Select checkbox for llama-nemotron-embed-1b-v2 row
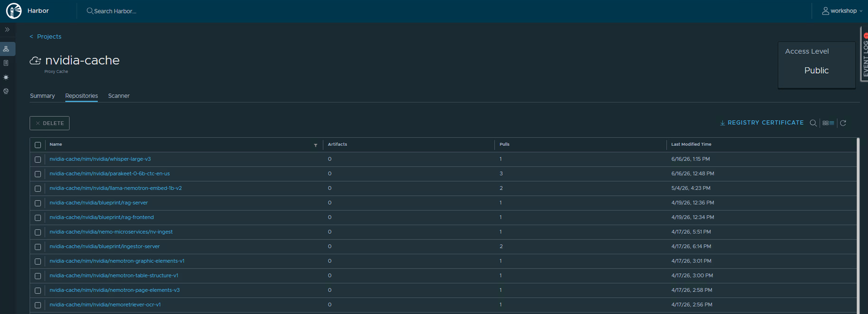Viewport: 868px width, 314px height. point(38,189)
